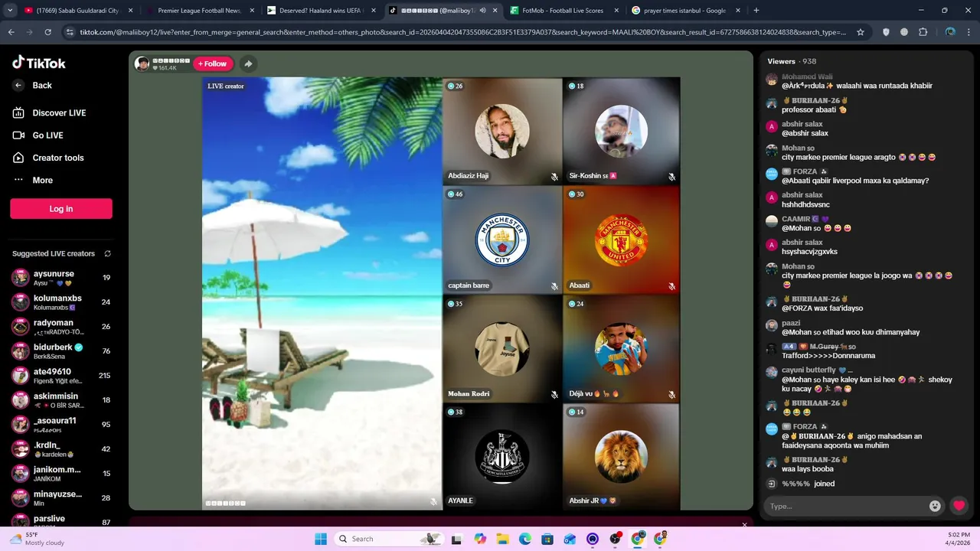Close the bottom banner

pyautogui.click(x=744, y=525)
